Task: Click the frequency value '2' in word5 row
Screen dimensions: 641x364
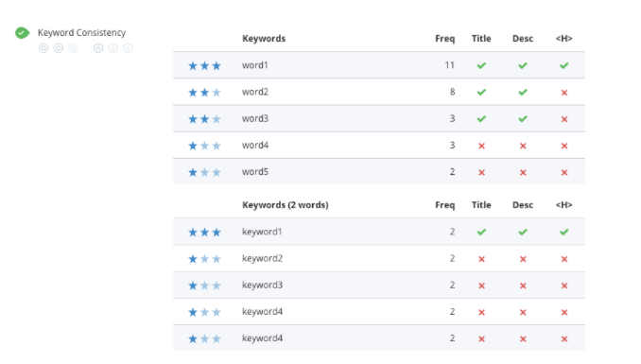Action: click(x=452, y=172)
